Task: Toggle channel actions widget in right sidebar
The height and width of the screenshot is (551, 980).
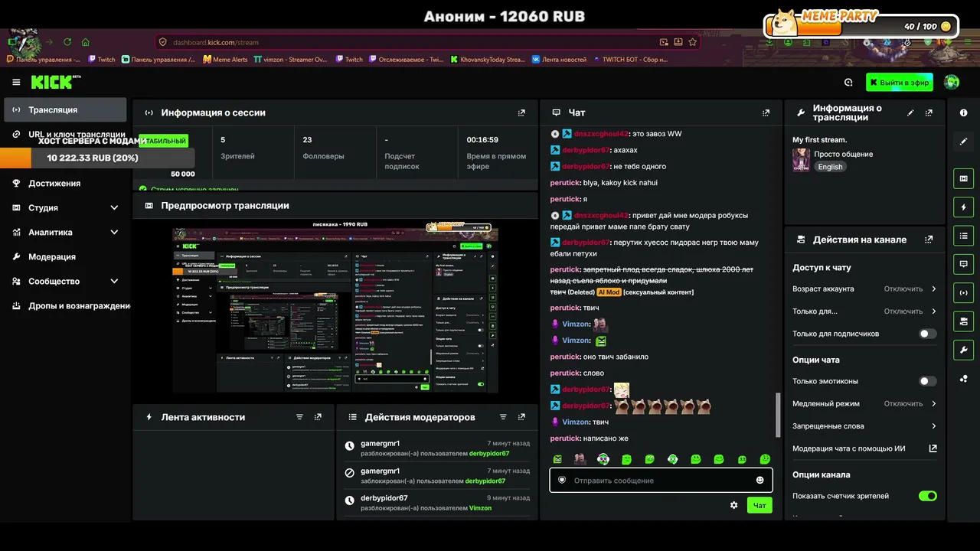Action: [x=963, y=321]
